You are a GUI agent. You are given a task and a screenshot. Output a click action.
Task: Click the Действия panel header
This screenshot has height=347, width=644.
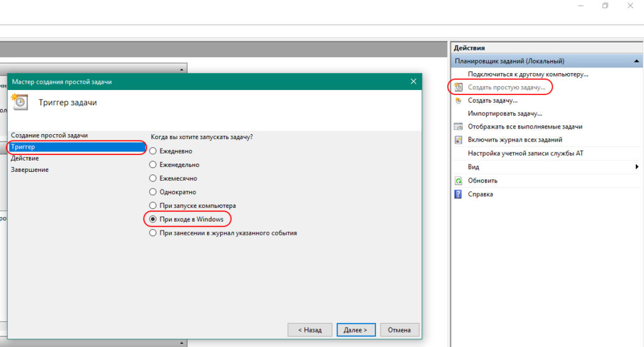(469, 48)
